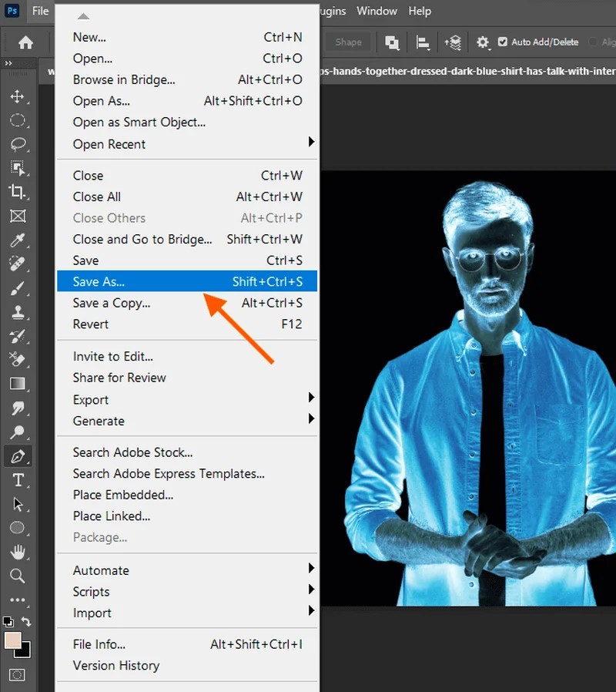Select the Spot Healing Brush tool
The height and width of the screenshot is (692, 616).
tap(18, 264)
